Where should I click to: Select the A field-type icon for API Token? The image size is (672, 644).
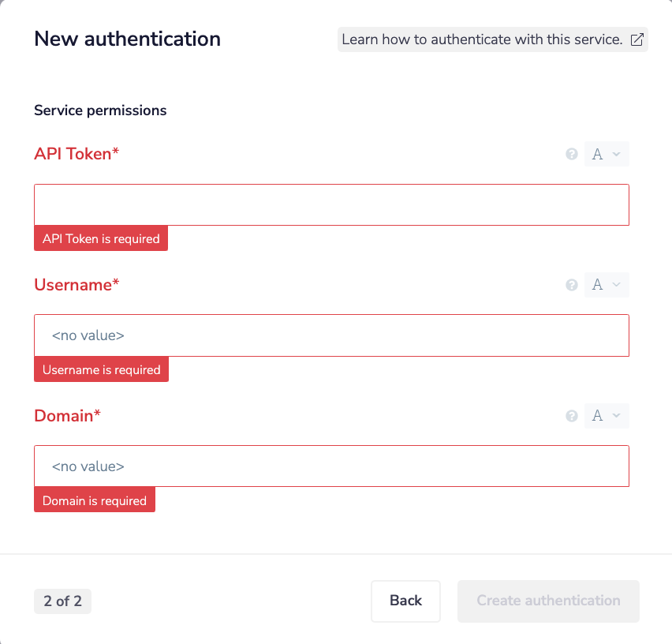click(598, 154)
